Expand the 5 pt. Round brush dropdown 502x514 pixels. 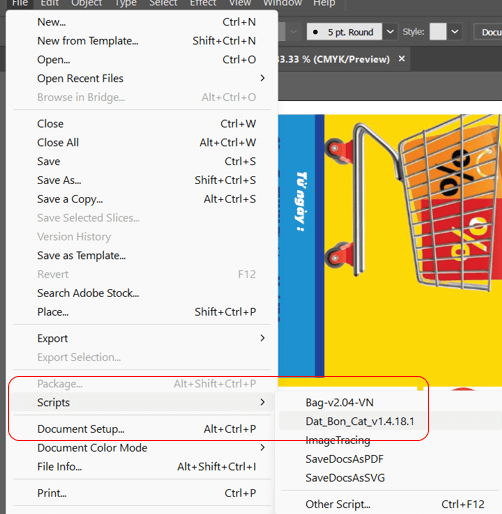(390, 32)
